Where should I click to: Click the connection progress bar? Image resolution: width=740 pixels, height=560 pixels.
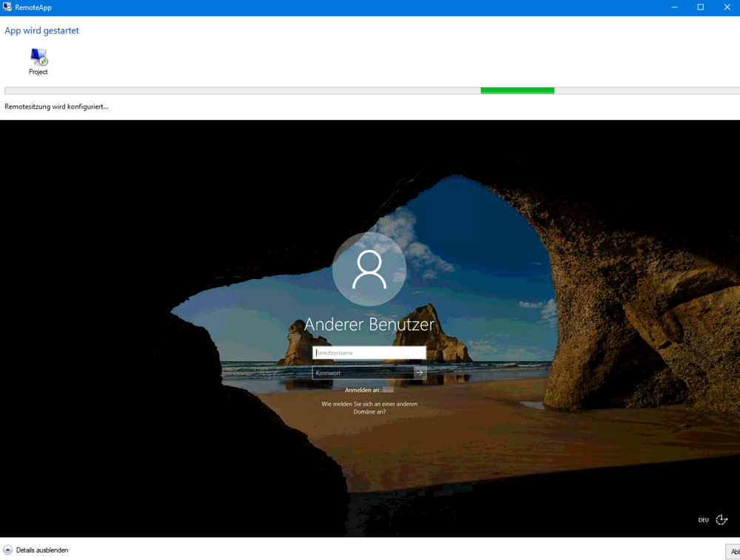coord(370,90)
